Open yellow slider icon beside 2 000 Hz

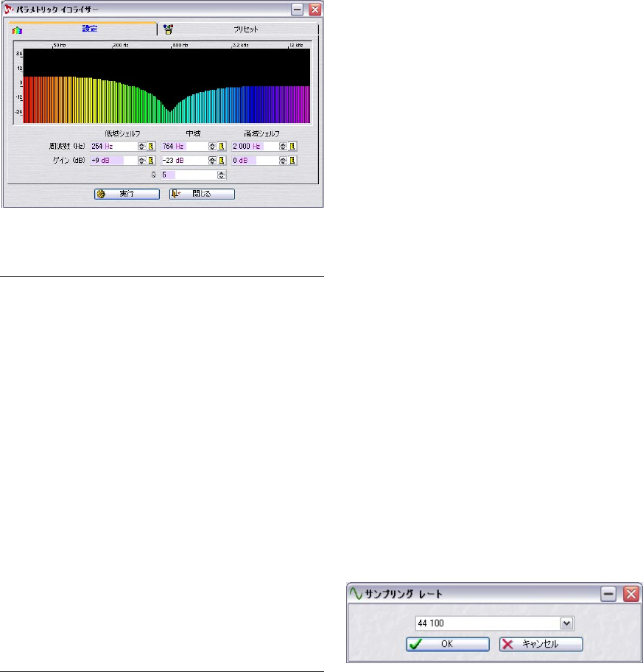point(292,147)
